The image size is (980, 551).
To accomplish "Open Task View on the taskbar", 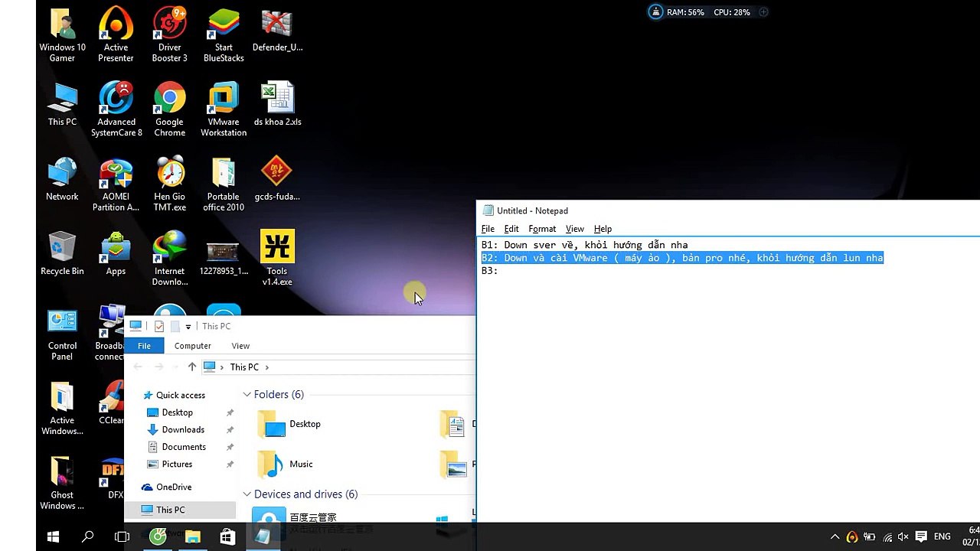I will point(122,537).
